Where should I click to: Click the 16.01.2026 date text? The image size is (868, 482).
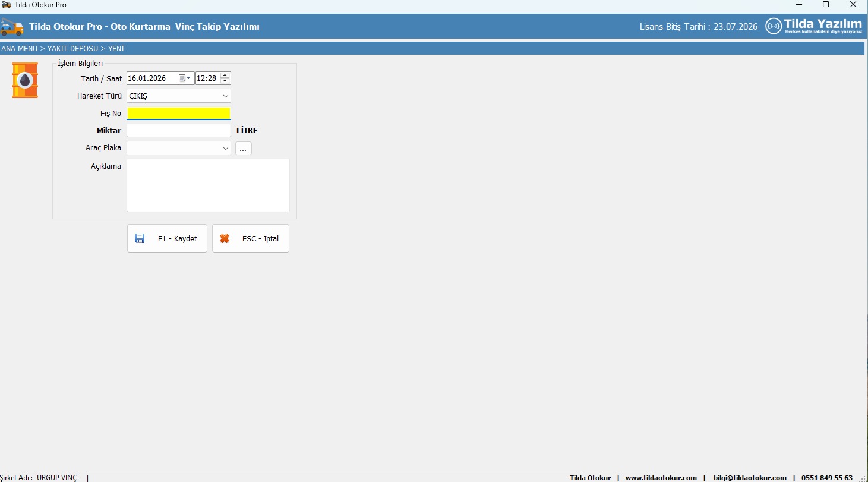tap(147, 78)
